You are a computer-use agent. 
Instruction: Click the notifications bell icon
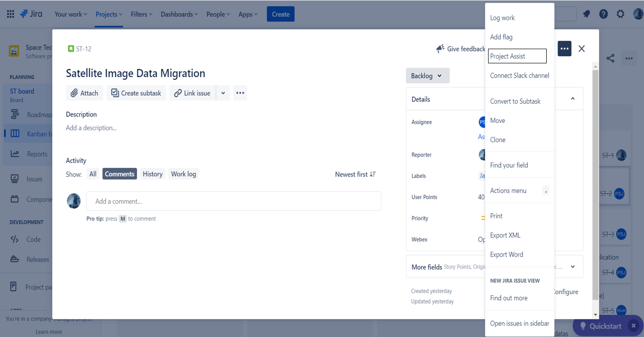(x=586, y=14)
